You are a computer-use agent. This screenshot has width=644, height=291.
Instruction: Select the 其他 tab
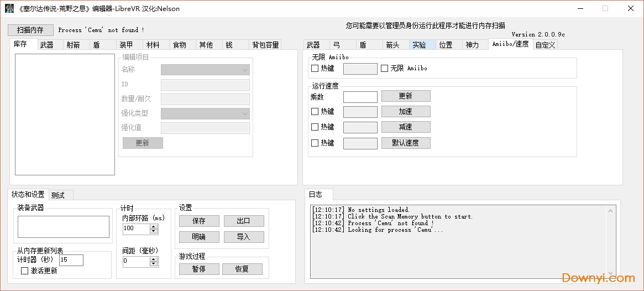209,45
